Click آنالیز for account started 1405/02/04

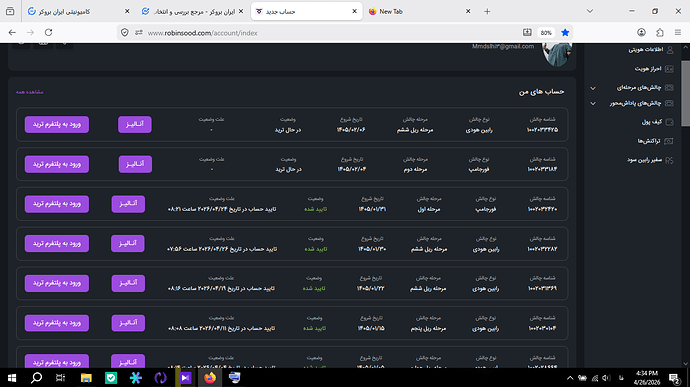pyautogui.click(x=135, y=164)
